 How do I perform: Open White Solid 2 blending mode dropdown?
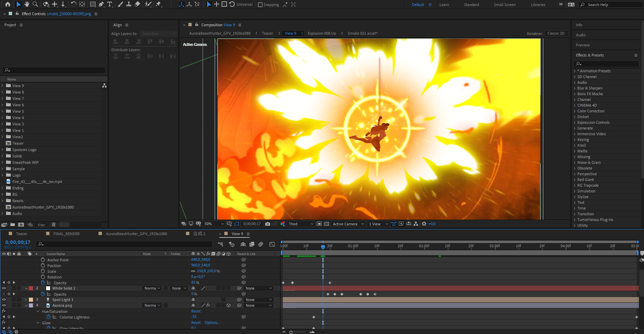(153, 288)
